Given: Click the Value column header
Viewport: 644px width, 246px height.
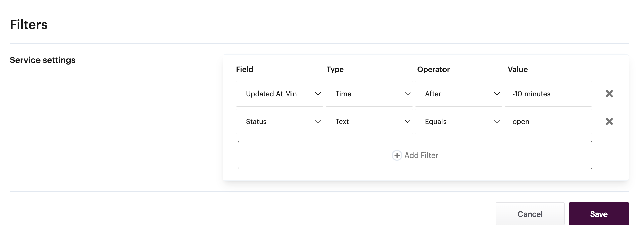Looking at the screenshot, I should [x=517, y=69].
